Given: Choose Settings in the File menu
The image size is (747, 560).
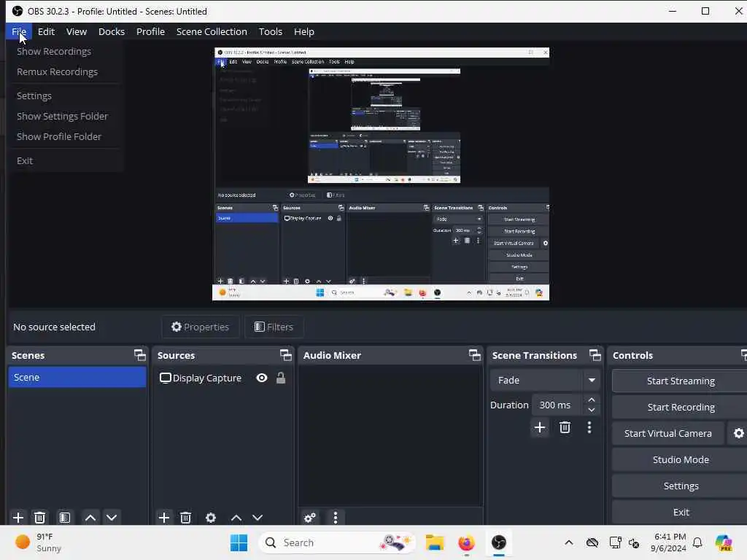Looking at the screenshot, I should tap(65, 96).
